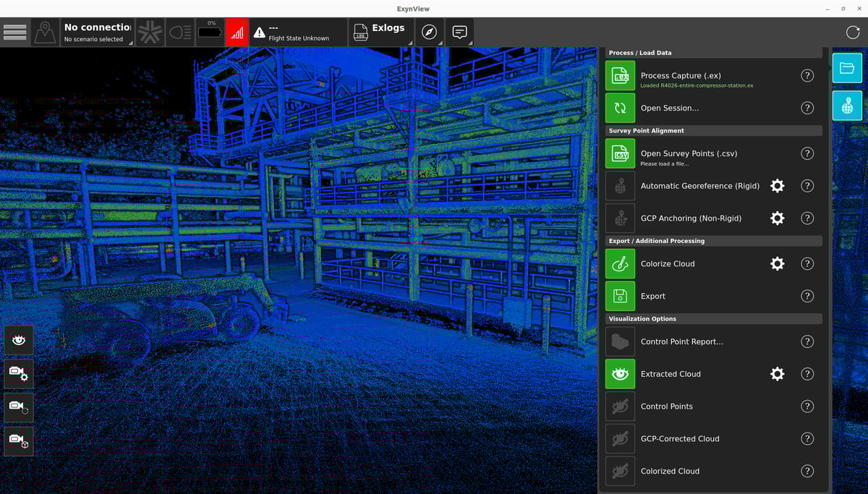Screen dimensions: 868x494
Task: Click the camera settings gear icon
Action: 18,373
